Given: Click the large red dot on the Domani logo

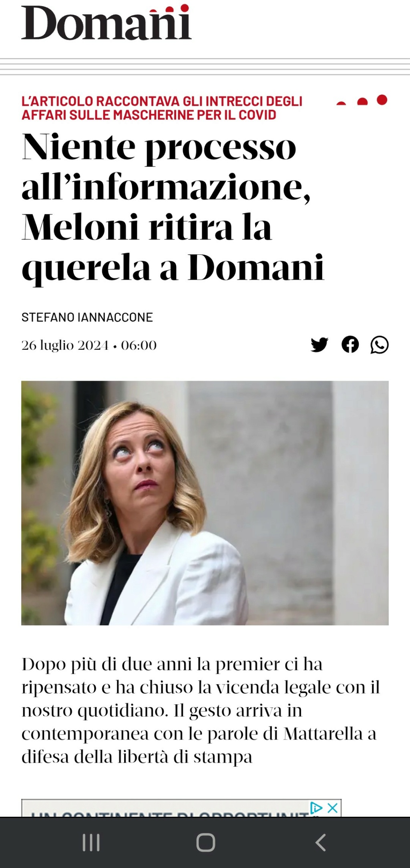Looking at the screenshot, I should (x=185, y=8).
